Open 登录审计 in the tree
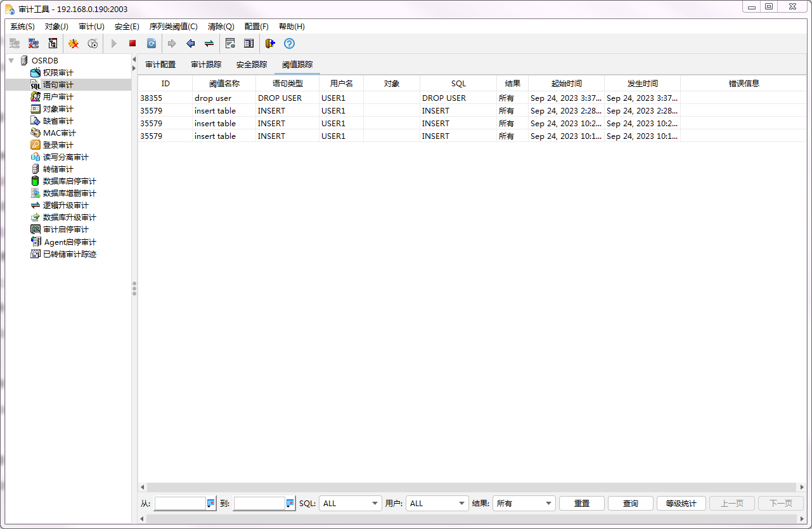Viewport: 812px width, 529px height. tap(58, 145)
